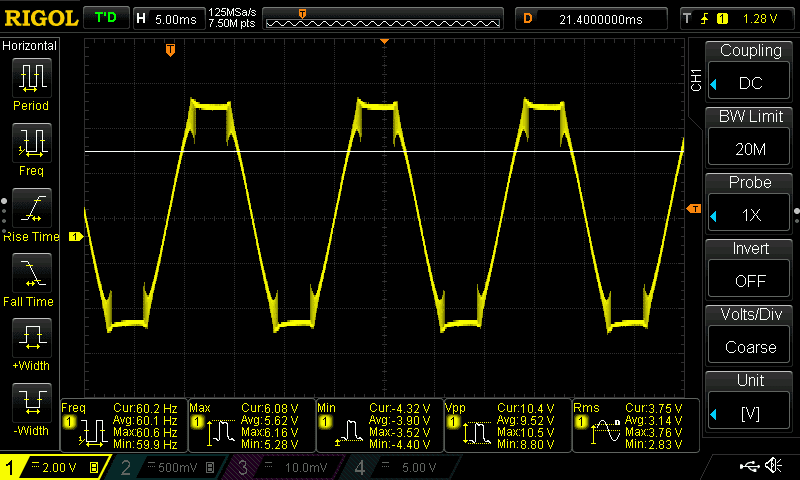Click the rising edge trigger icon
The image size is (800, 480).
pyautogui.click(x=705, y=19)
